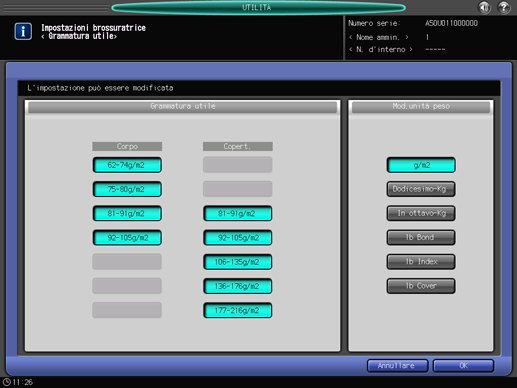Click the Mod.unità peso panel header

(421, 106)
